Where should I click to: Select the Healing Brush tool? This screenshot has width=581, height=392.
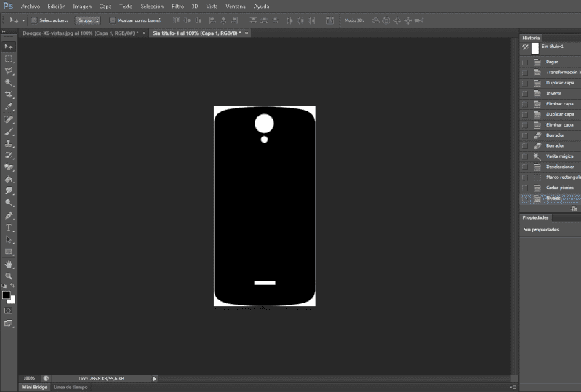coord(9,119)
